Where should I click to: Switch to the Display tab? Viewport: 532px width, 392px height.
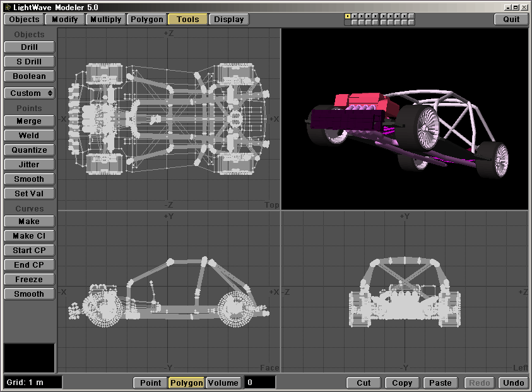228,19
